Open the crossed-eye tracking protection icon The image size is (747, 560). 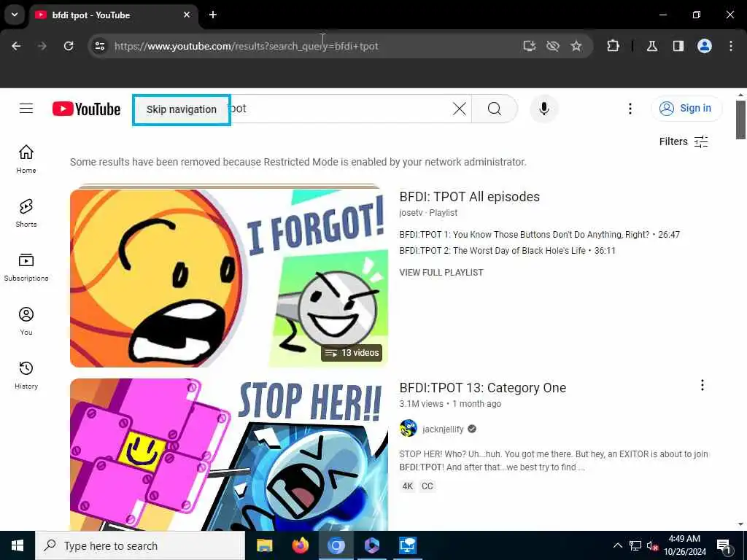click(x=553, y=46)
